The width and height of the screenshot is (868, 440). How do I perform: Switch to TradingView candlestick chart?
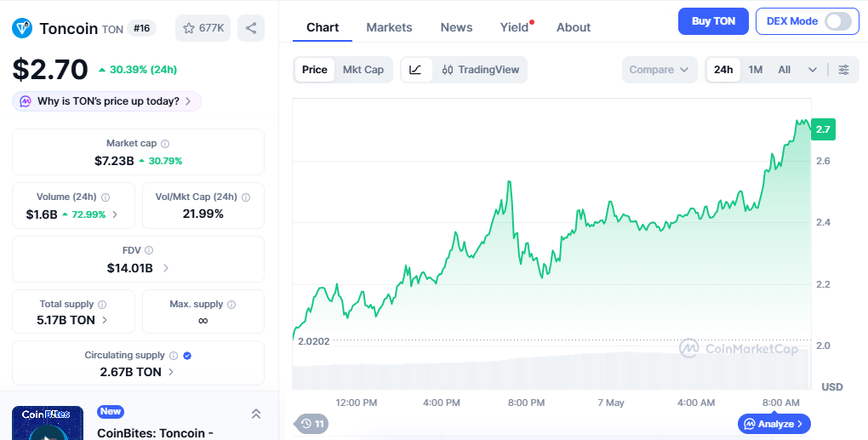[480, 70]
